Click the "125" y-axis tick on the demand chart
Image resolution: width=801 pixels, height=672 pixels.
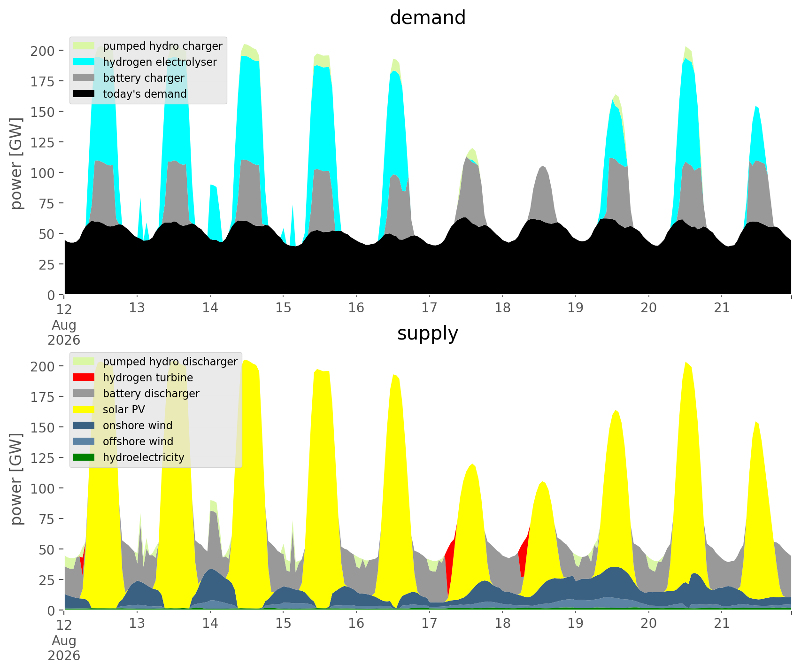click(x=42, y=142)
